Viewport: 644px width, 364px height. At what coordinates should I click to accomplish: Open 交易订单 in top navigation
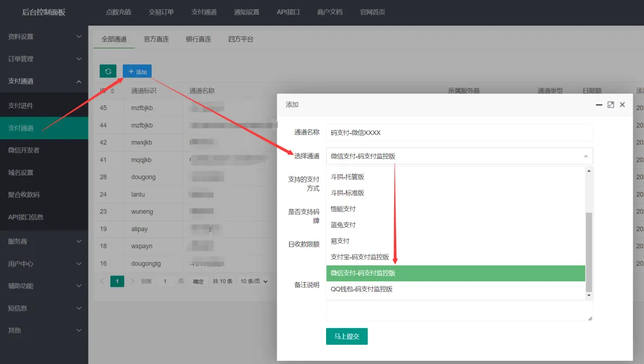coord(161,12)
